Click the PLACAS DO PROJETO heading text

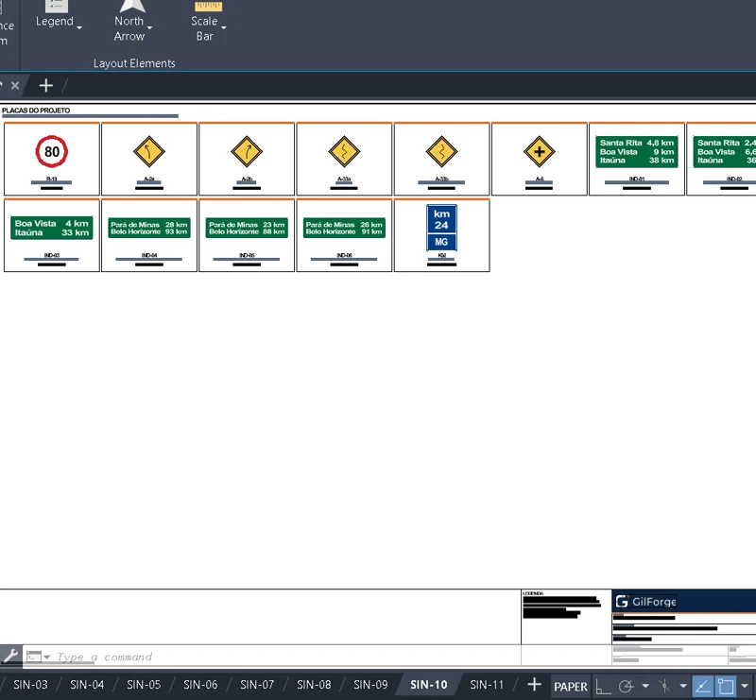click(x=36, y=111)
